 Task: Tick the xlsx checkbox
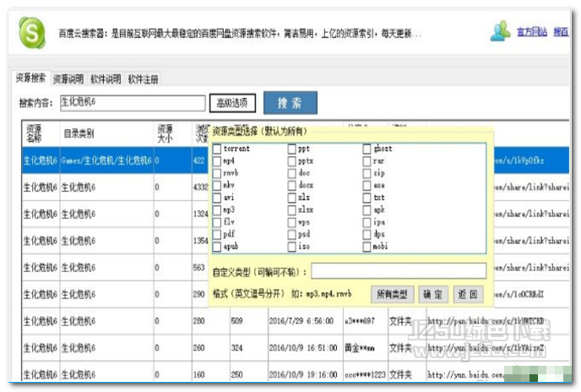(292, 210)
